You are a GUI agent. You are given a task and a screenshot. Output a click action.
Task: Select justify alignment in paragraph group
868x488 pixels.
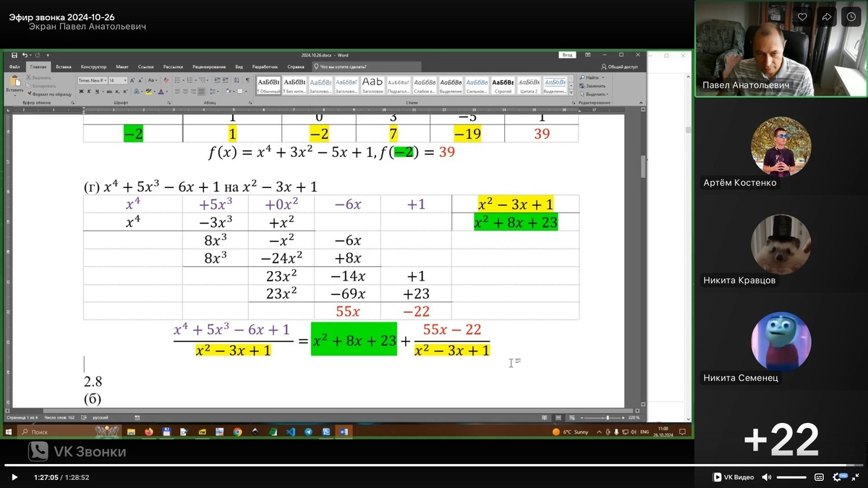click(x=201, y=92)
